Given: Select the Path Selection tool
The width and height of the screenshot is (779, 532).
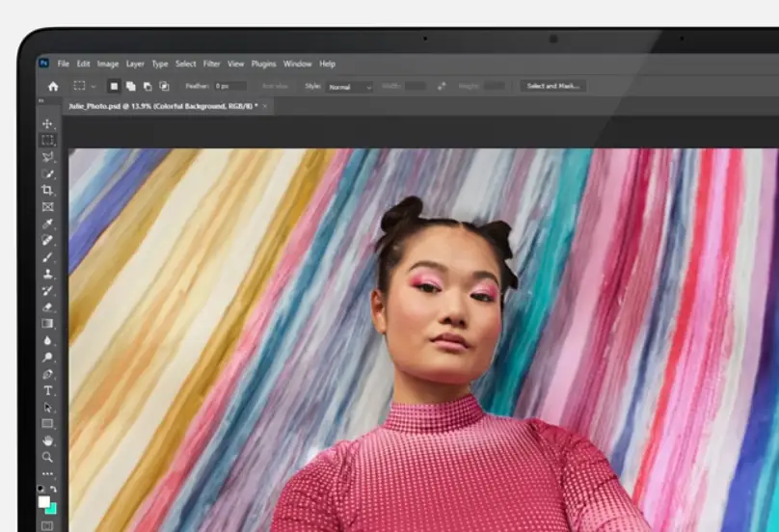Looking at the screenshot, I should (x=47, y=408).
